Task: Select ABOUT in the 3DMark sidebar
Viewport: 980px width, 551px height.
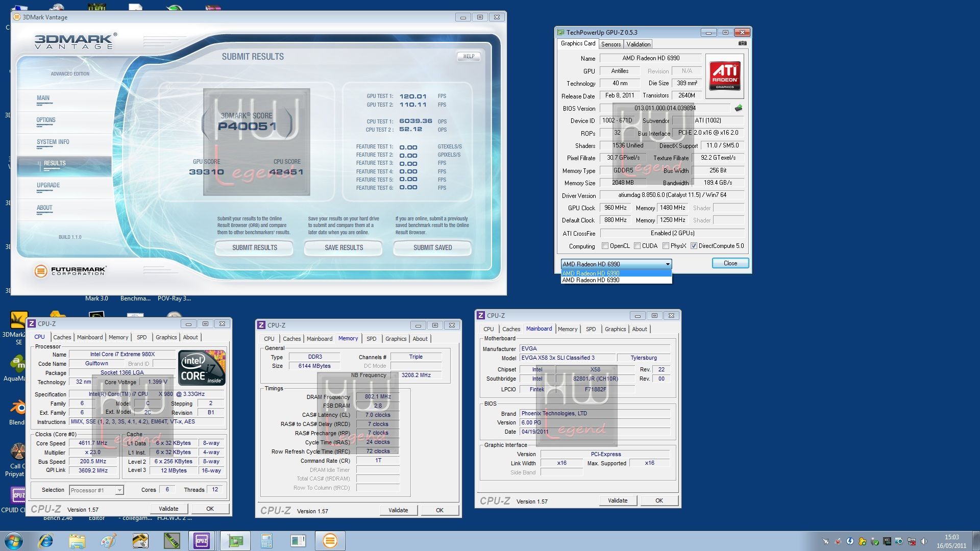Action: click(44, 208)
